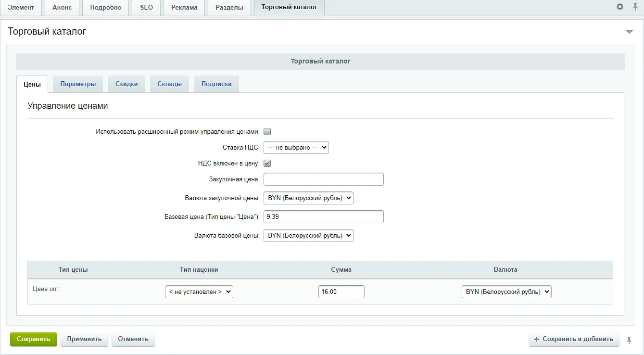Open the Валюта закупочной цены dropdown
The width and height of the screenshot is (644, 355).
pyautogui.click(x=308, y=198)
